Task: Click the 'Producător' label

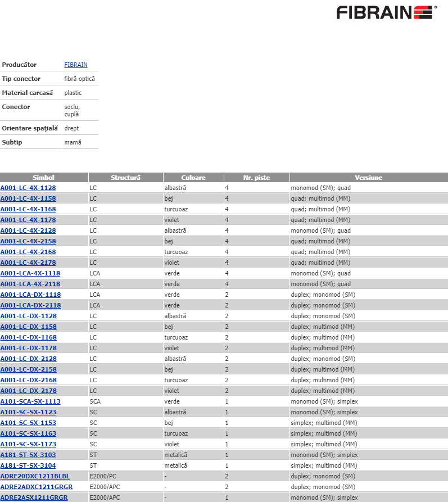Action: click(x=19, y=65)
